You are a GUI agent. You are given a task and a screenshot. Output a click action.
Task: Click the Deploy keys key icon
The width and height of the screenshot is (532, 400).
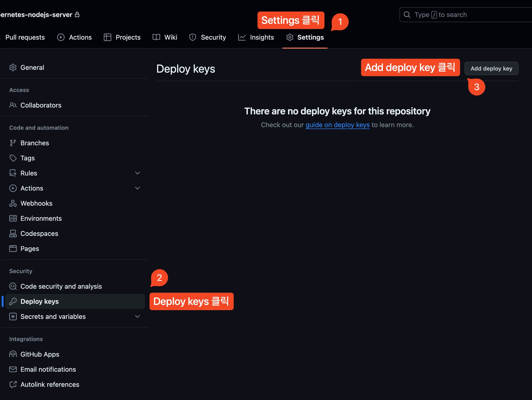[x=13, y=301]
